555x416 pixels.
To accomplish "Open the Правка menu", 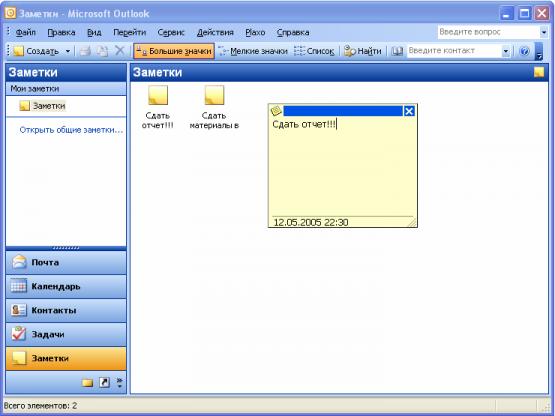I will click(61, 33).
